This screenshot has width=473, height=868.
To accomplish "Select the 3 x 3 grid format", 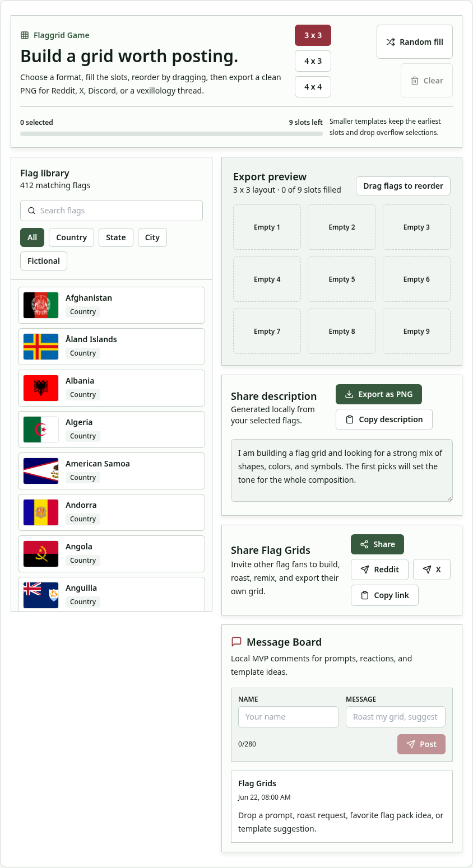I will [313, 35].
